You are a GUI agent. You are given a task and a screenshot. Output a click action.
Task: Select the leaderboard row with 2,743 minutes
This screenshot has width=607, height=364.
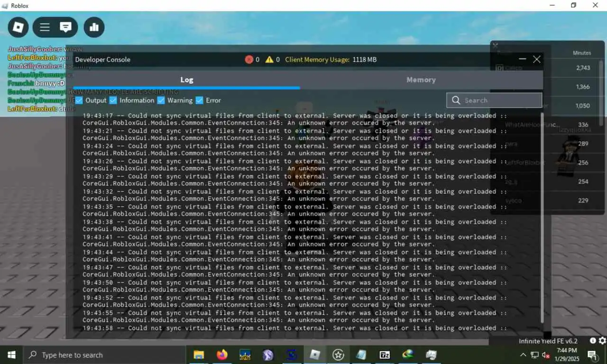(x=547, y=68)
